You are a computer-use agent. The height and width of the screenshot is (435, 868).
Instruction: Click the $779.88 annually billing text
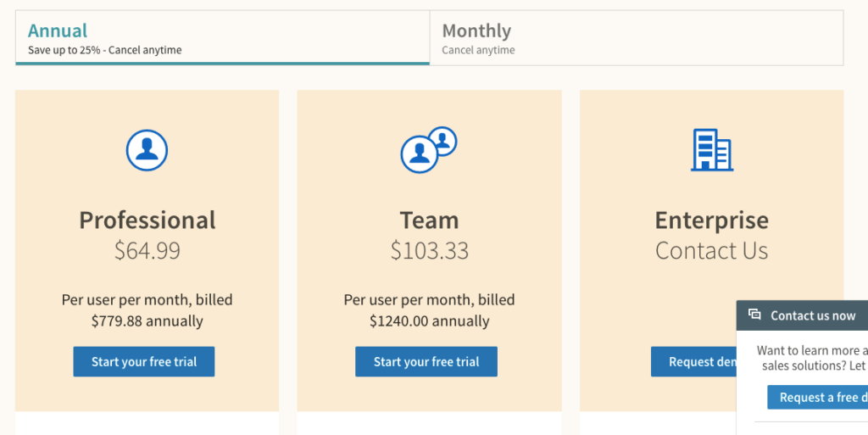click(147, 321)
